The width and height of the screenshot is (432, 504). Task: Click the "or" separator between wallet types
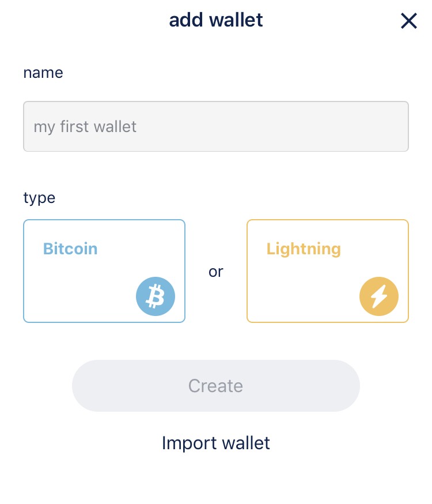pyautogui.click(x=216, y=271)
